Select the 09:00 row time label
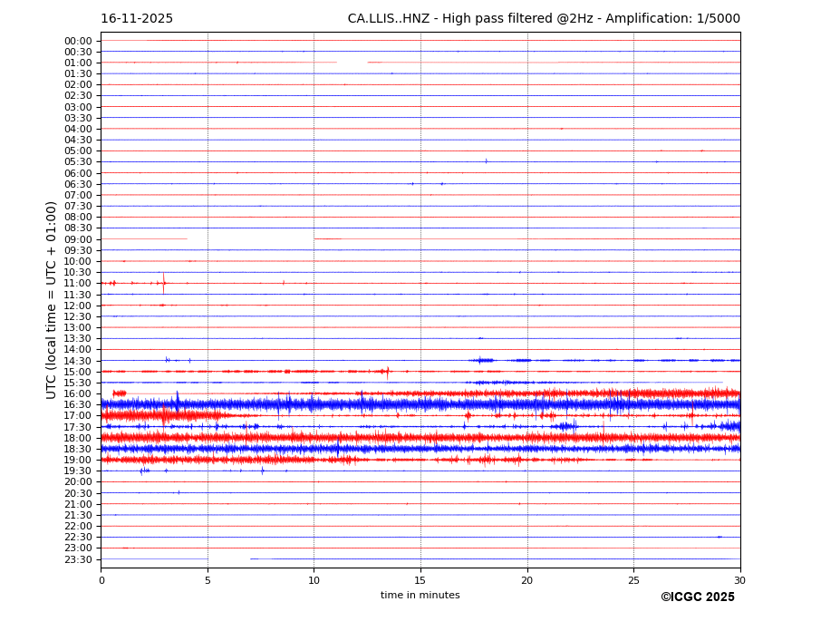This screenshot has width=840, height=631. tap(78, 239)
